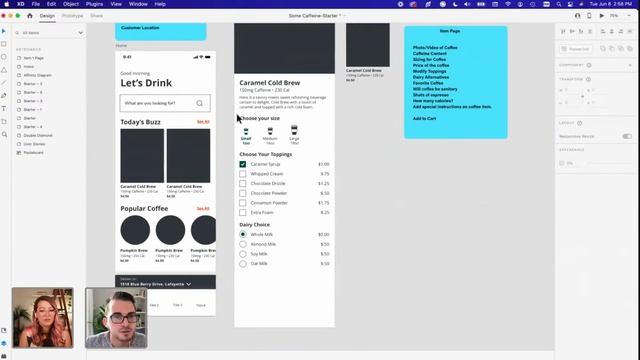Select the Soy Milk radio button
The width and height of the screenshot is (640, 360).
(243, 254)
